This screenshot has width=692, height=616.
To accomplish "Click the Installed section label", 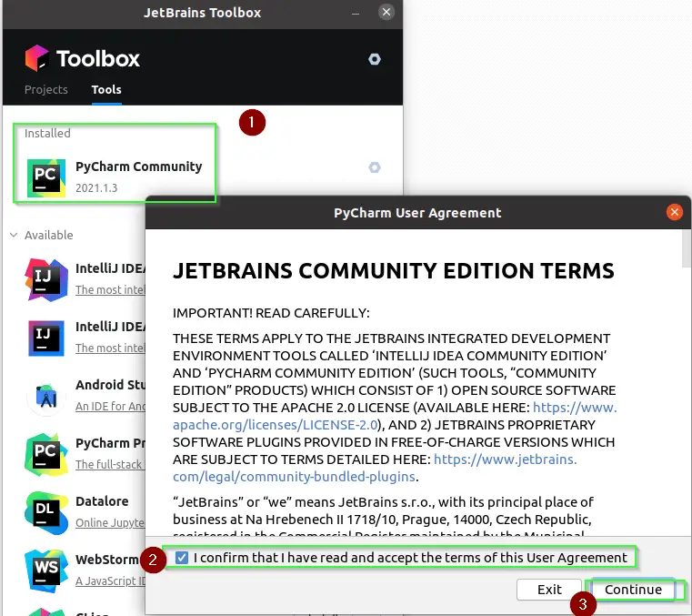I will pos(47,134).
